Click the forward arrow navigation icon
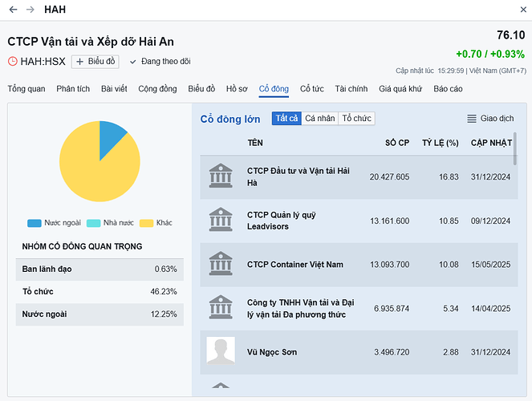 point(30,10)
